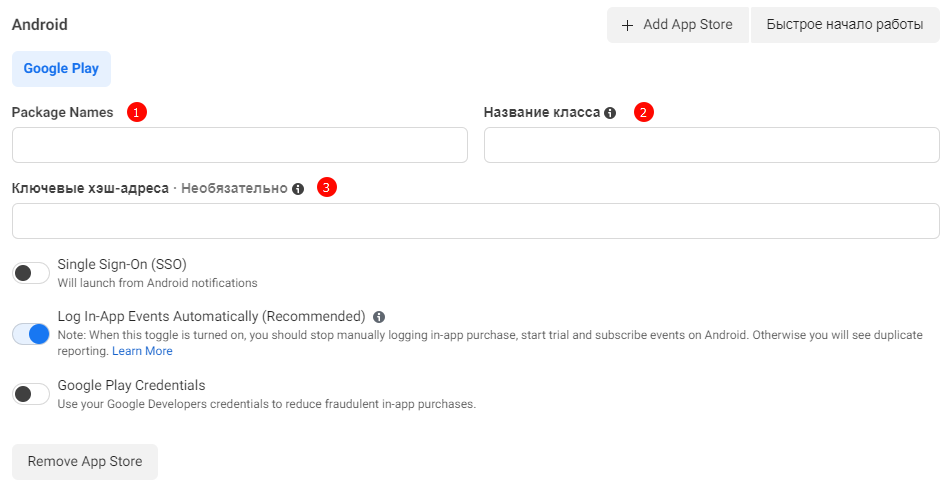
Task: Select the Google Play tab
Action: click(61, 69)
